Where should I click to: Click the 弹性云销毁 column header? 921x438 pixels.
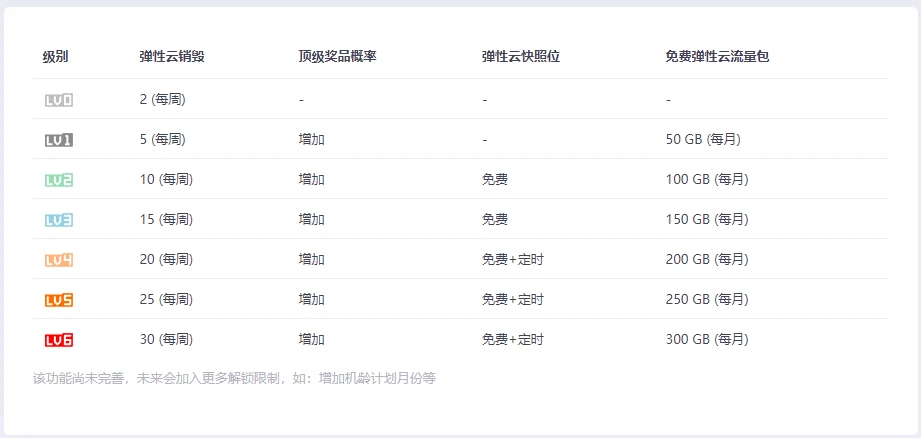point(172,57)
